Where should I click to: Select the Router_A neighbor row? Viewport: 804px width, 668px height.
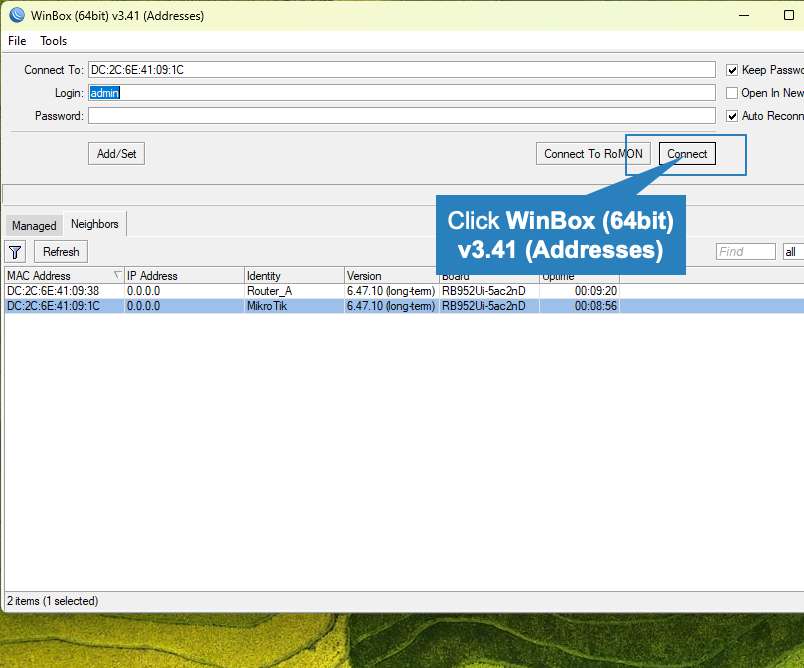click(270, 291)
